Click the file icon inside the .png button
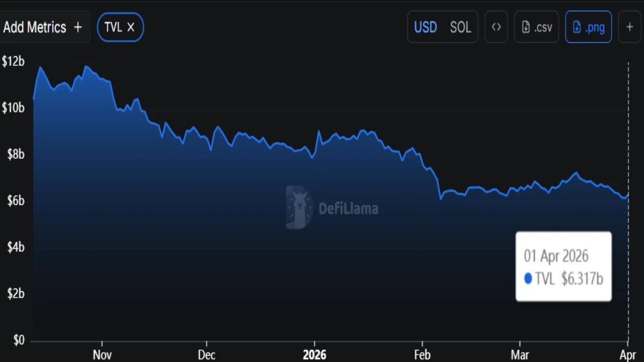 pyautogui.click(x=577, y=27)
